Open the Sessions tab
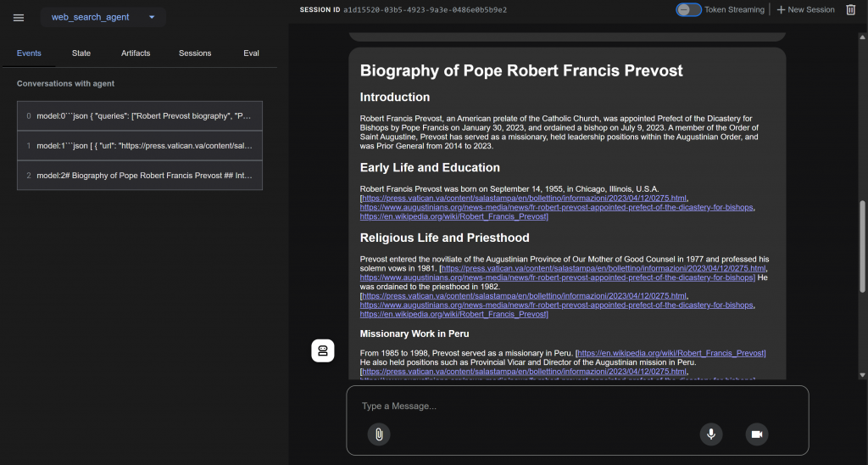Screen dimensions: 868x465 pyautogui.click(x=195, y=53)
